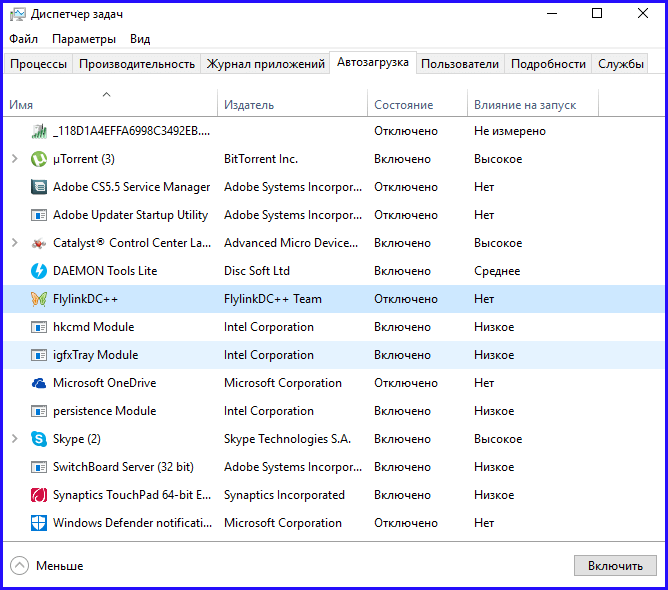Click the Catalyst Control Center icon
This screenshot has height=590, width=668.
[x=39, y=243]
